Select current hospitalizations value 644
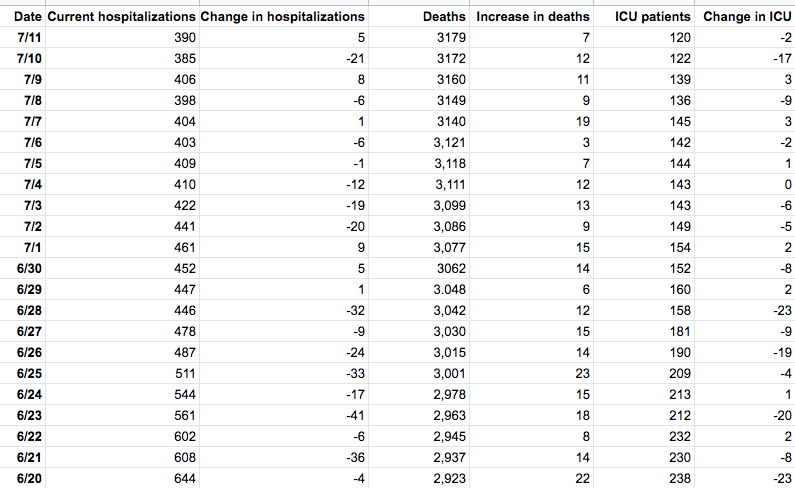 pyautogui.click(x=179, y=479)
